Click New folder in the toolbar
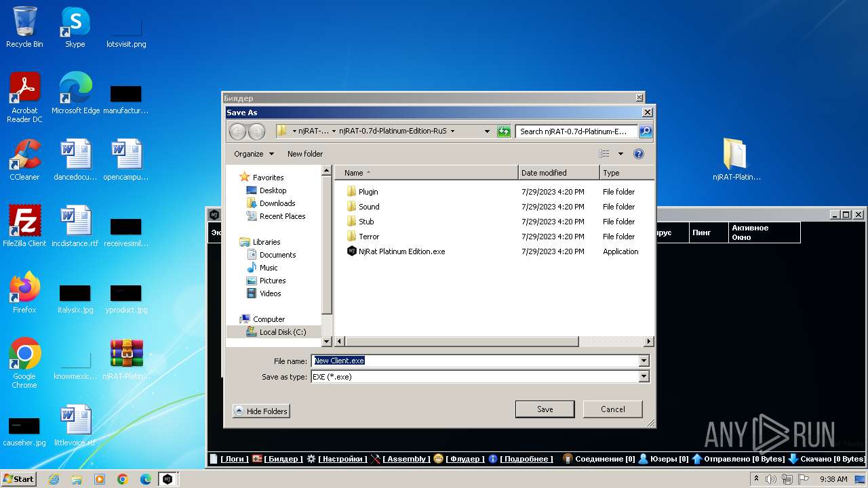Screen dimensions: 868x488 (305, 154)
